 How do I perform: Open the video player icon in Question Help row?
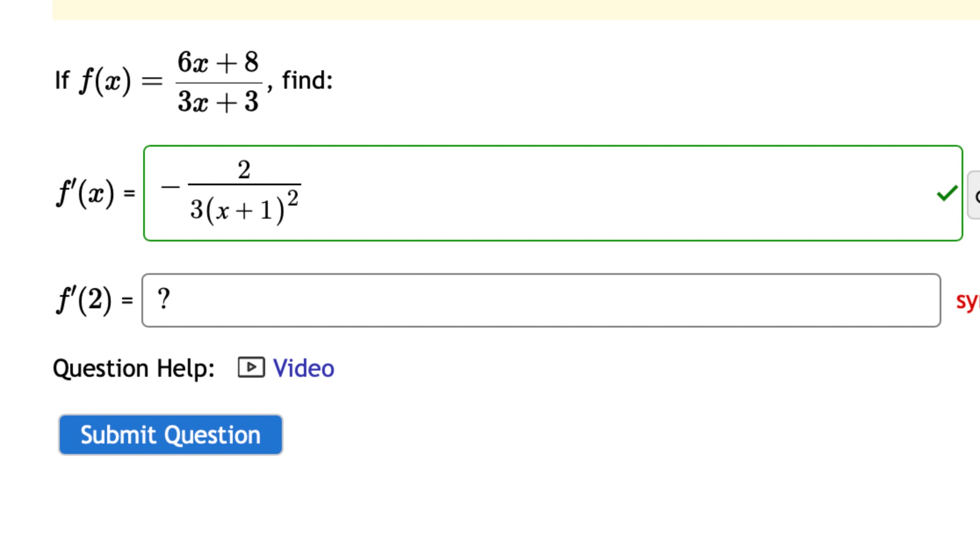251,367
